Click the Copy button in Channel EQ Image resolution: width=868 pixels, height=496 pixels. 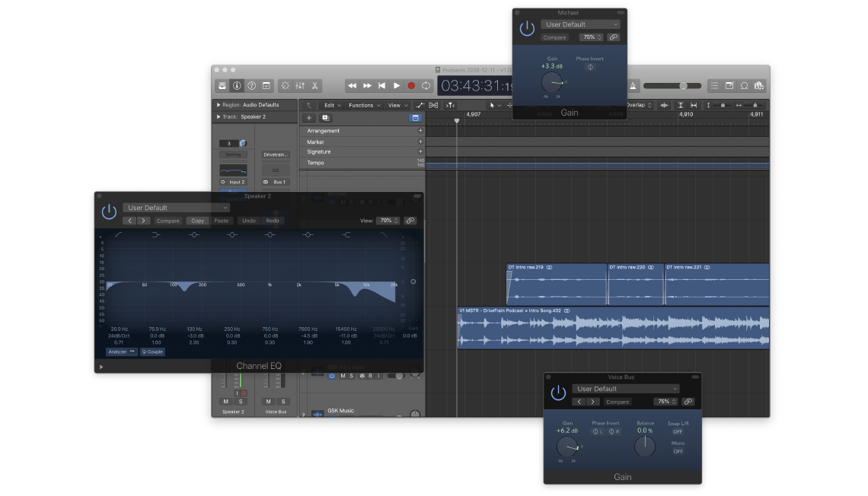pyautogui.click(x=197, y=221)
